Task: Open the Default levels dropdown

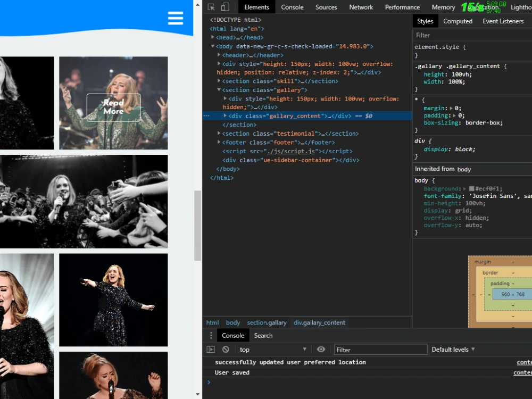Action: click(453, 350)
